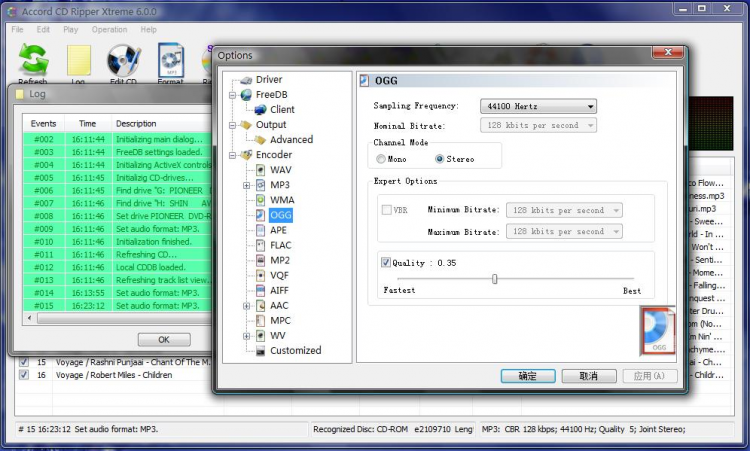750x451 pixels.
Task: Toggle the VBR checkbox
Action: point(386,210)
